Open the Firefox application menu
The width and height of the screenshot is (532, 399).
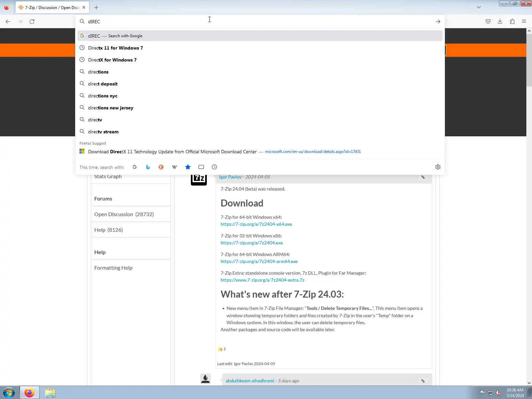click(524, 21)
